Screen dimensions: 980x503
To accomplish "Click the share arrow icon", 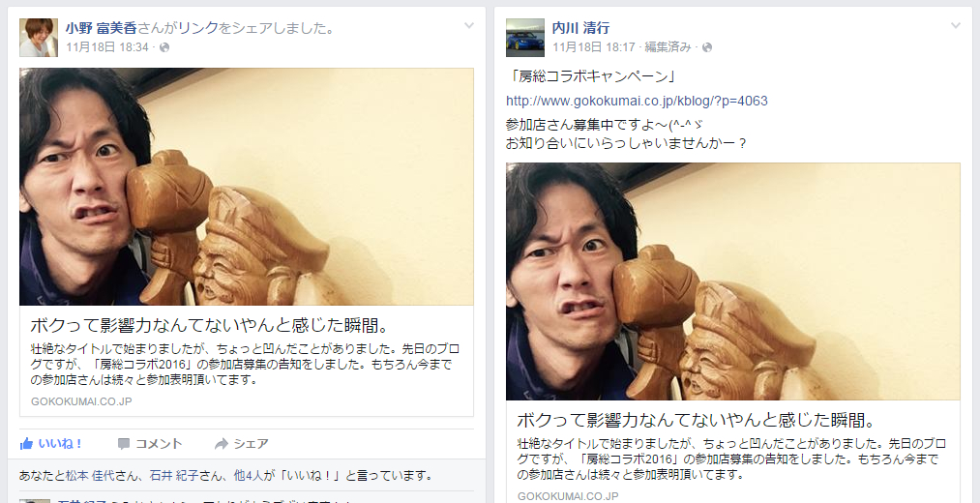I will (x=222, y=444).
